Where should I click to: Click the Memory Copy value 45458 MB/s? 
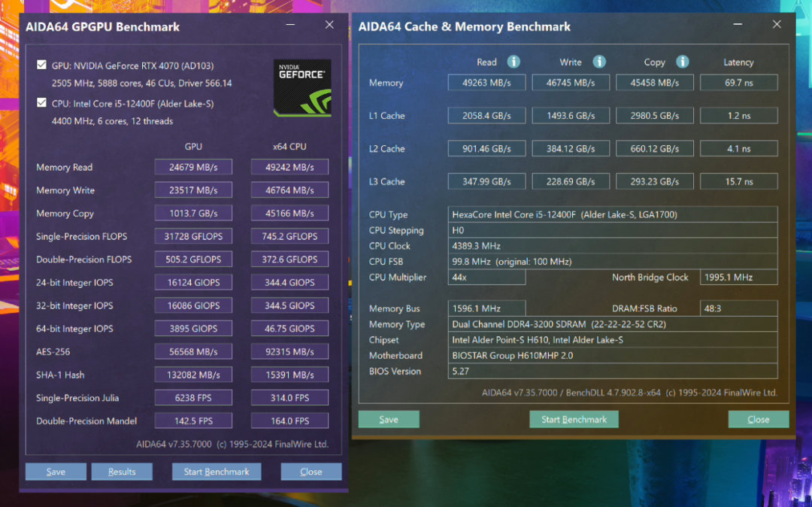[655, 82]
